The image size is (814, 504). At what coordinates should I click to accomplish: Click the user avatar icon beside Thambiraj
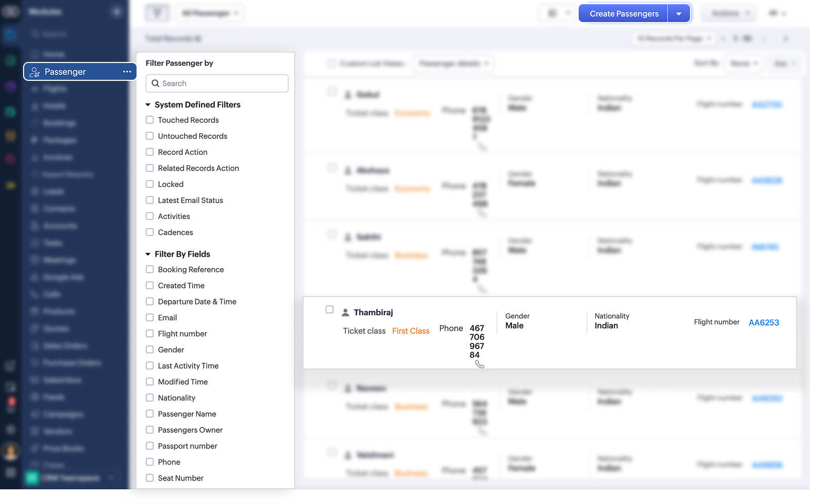pyautogui.click(x=345, y=312)
